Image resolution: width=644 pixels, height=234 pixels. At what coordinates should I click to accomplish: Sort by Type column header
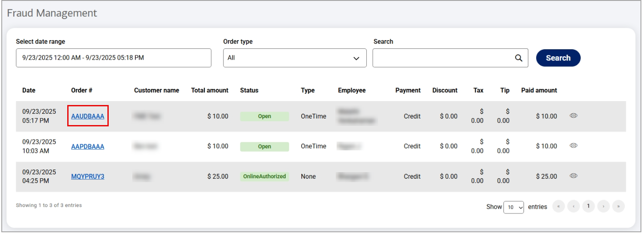(308, 90)
